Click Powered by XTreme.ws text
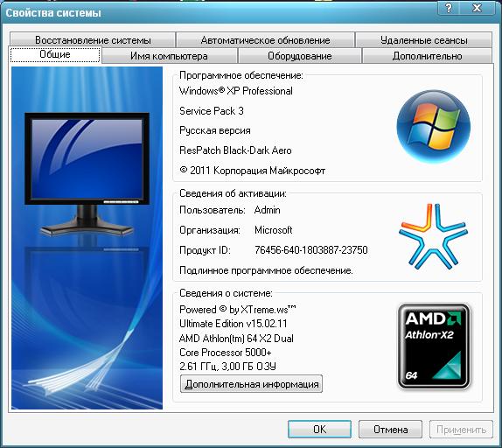Screen dimensions: 502x448 (x=238, y=310)
